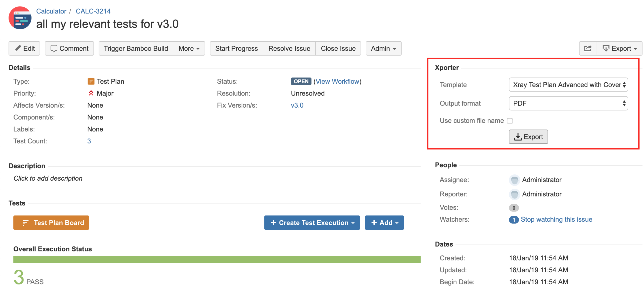Click the View Workflow link
The width and height of the screenshot is (644, 290).
(337, 81)
